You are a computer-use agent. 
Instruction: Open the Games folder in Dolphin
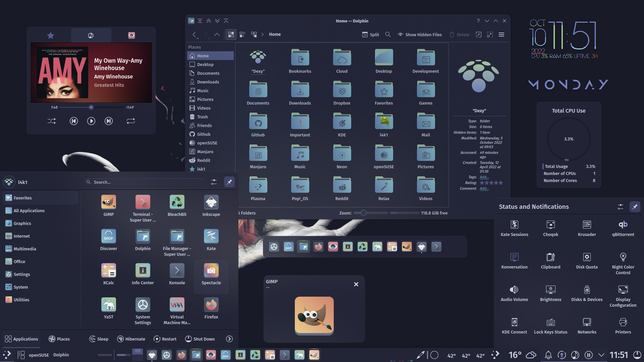coord(426,94)
